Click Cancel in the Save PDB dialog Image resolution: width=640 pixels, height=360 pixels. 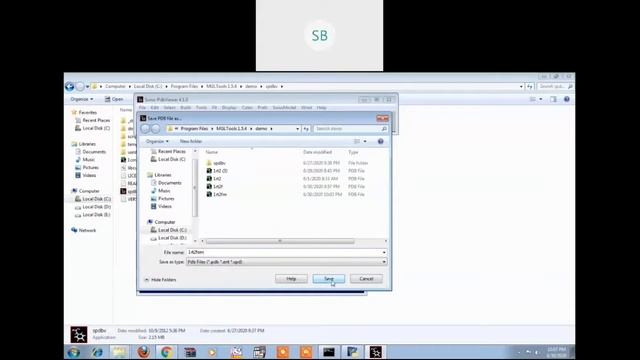coord(366,279)
